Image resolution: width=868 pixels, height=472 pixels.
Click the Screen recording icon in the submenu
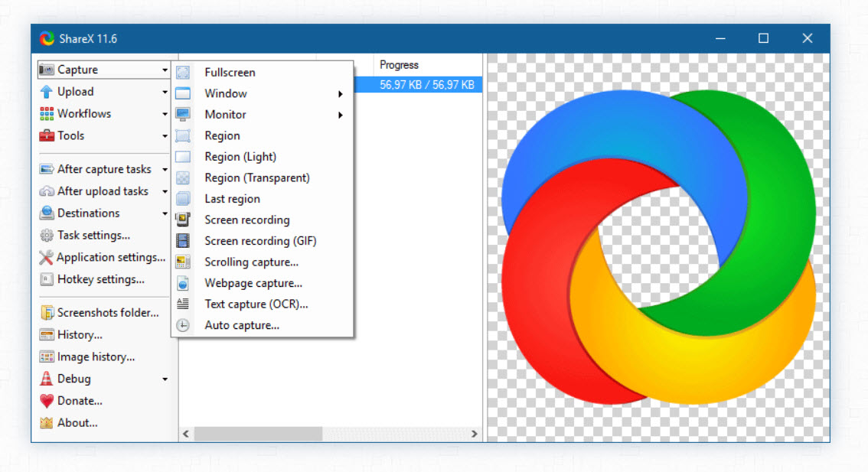[x=183, y=220]
